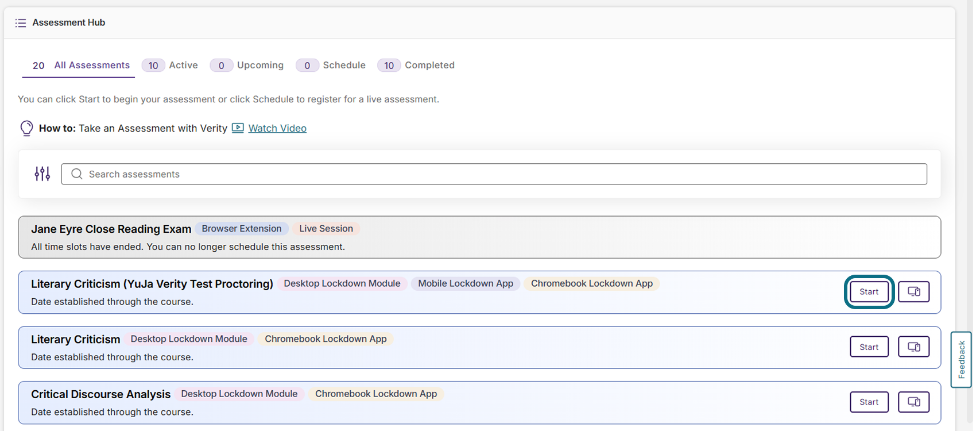Click the Search assessments field

494,174
